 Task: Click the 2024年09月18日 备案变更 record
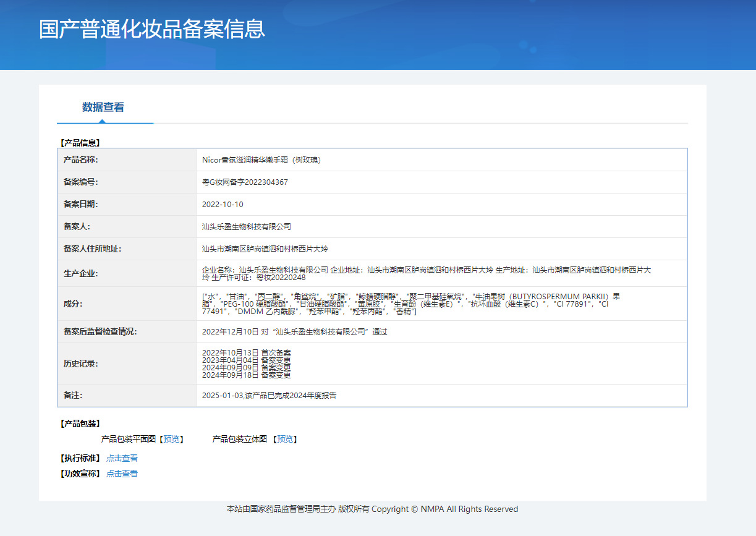click(246, 375)
